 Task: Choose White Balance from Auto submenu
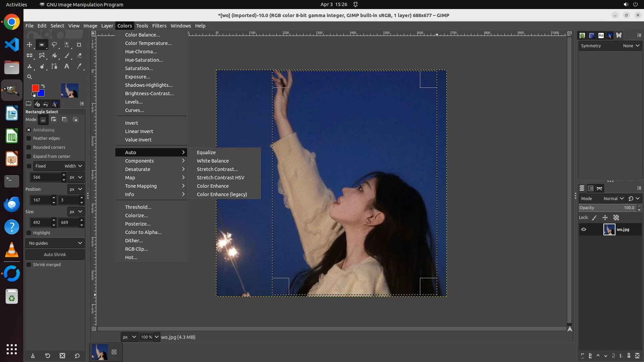coord(213,161)
